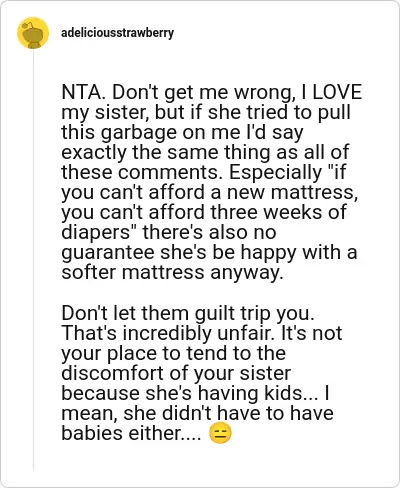Click the line 'your place to tend to the'
400x488 pixels.
[x=173, y=354]
